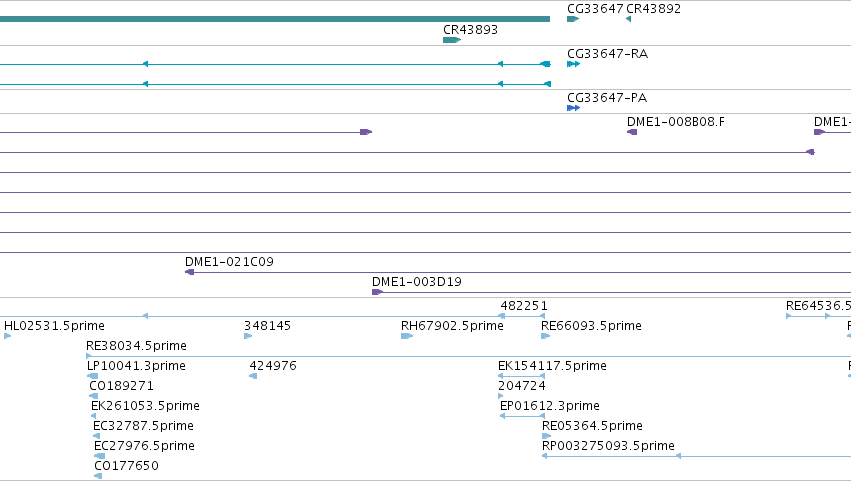The height and width of the screenshot is (481, 851).
Task: Click the CO177650 EST glyph
Action: click(98, 476)
